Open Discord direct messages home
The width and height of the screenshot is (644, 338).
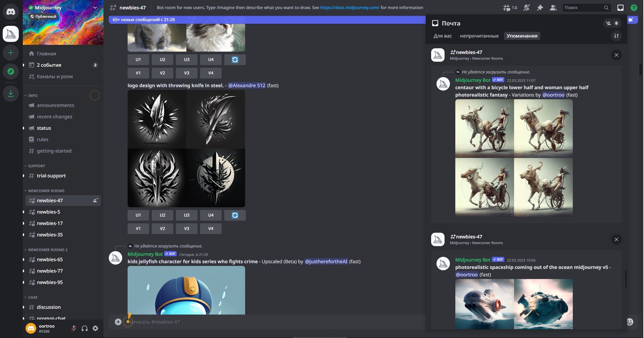[11, 12]
